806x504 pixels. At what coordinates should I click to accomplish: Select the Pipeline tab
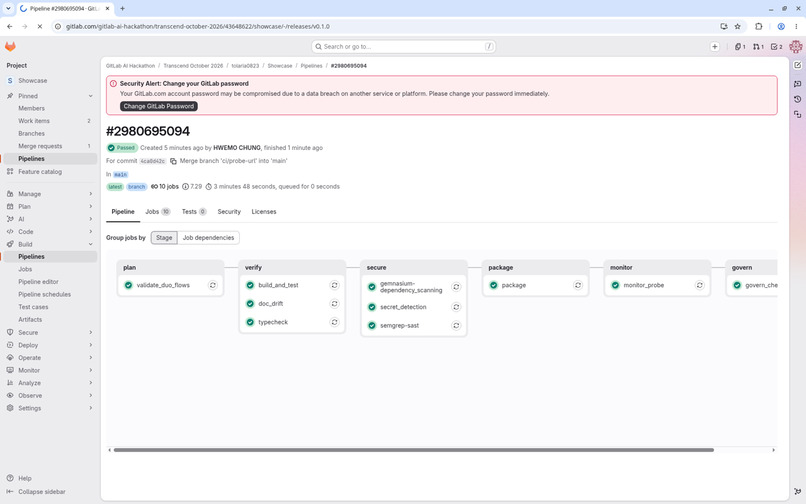tap(123, 211)
